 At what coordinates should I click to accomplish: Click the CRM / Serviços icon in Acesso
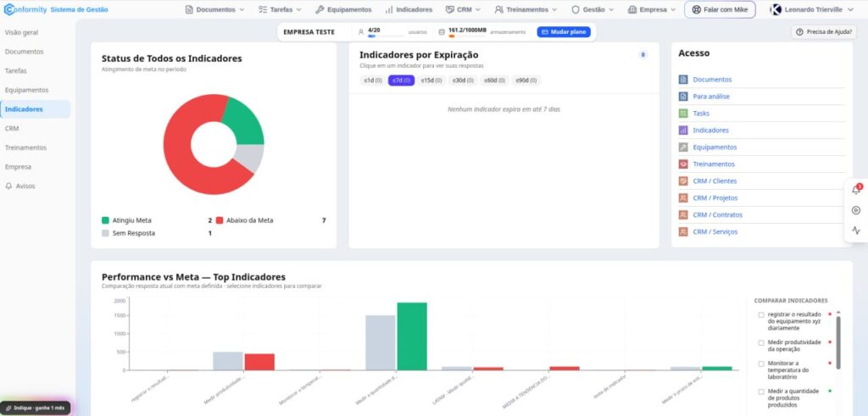(x=683, y=232)
